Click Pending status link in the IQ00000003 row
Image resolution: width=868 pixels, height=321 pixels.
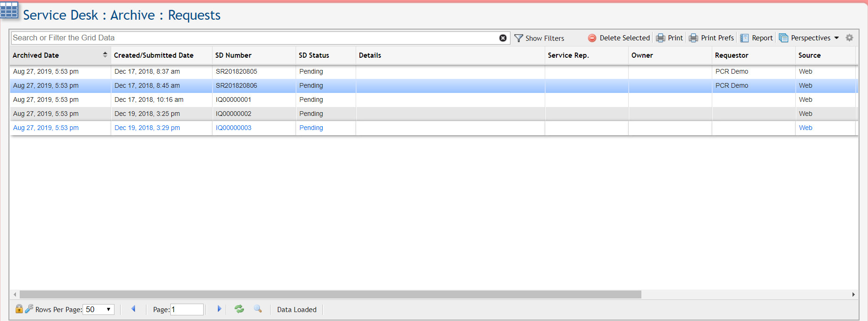tap(311, 128)
